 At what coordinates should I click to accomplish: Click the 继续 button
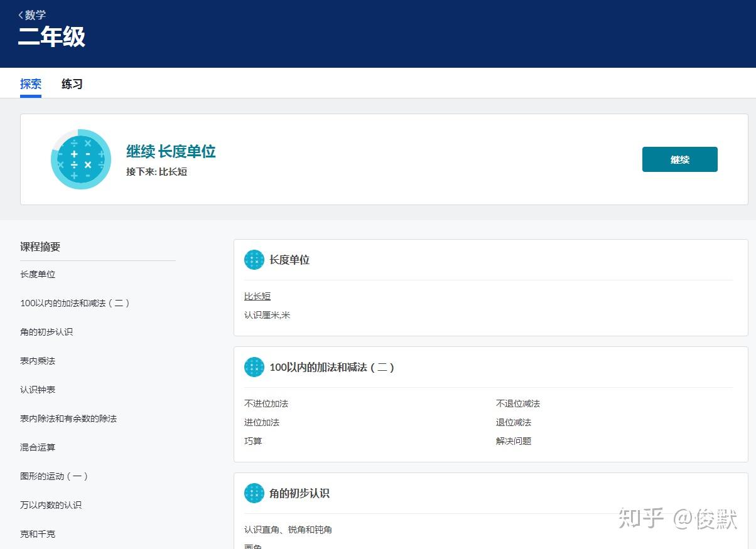click(679, 159)
